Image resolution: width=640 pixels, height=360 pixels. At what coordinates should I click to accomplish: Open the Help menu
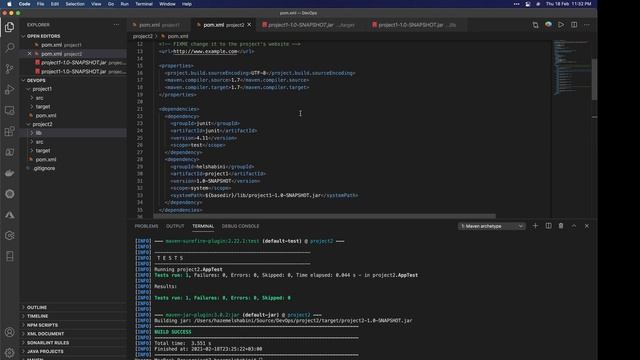(187, 4)
